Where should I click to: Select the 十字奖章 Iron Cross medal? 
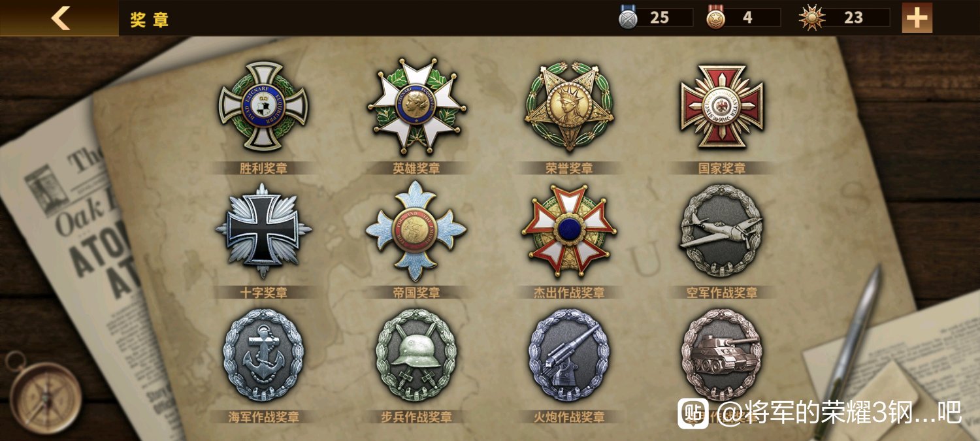click(263, 231)
